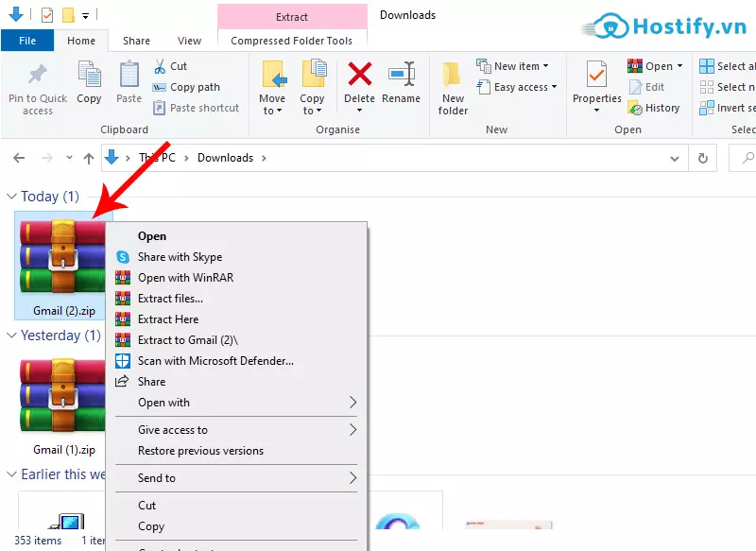Click Paste shortcut in ribbon
This screenshot has height=551, width=756.
196,108
